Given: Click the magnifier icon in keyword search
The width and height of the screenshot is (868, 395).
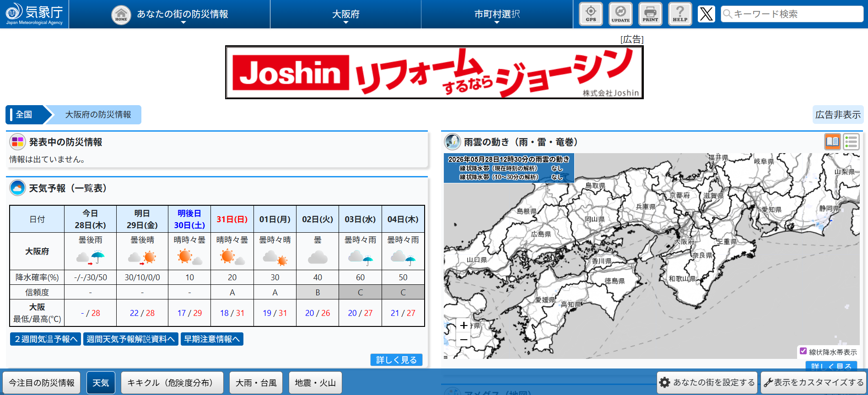Looking at the screenshot, I should coord(728,14).
